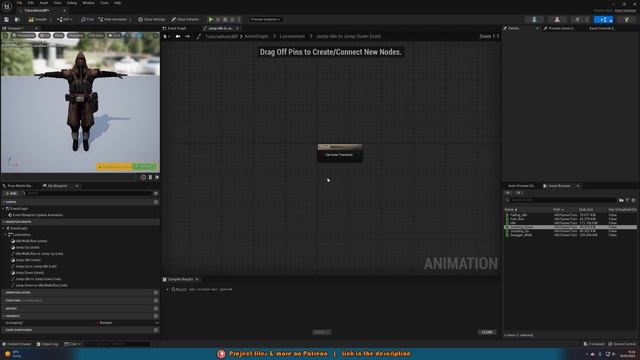Screen dimensions: 640x360
Task: Switch to the Asset Browser tab
Action: pyautogui.click(x=559, y=186)
